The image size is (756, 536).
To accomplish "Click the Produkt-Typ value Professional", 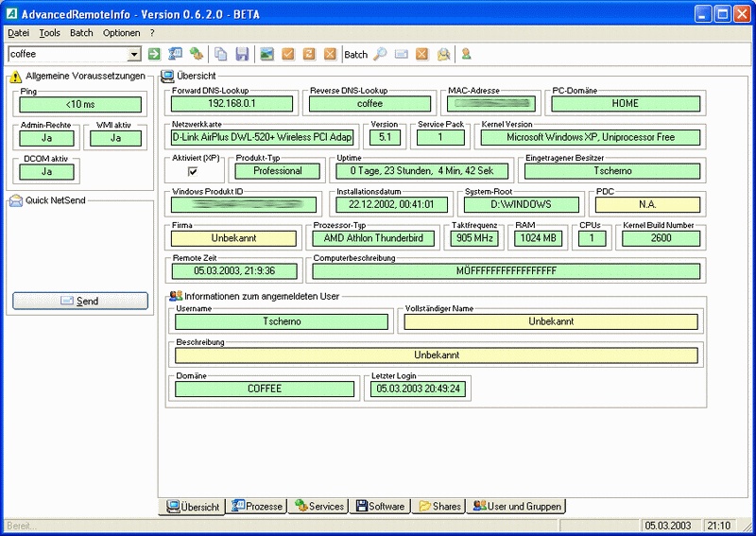I will [x=277, y=171].
